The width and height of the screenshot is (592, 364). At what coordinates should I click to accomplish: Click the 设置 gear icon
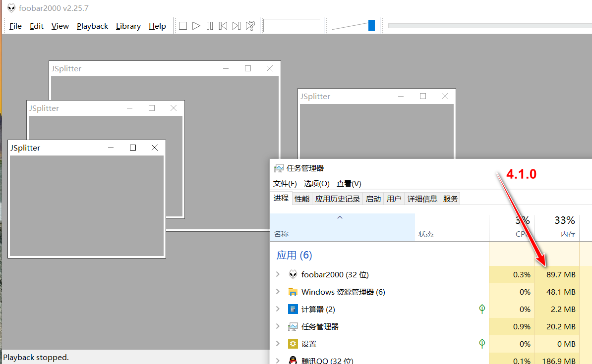tap(293, 344)
